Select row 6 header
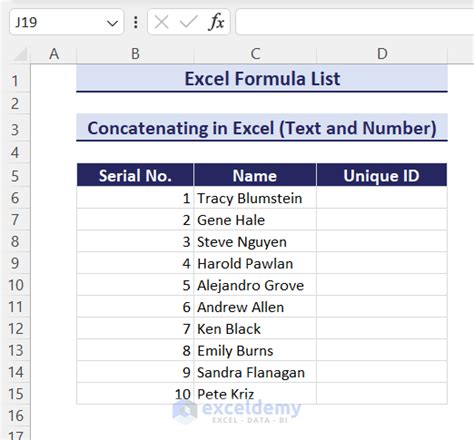Image resolution: width=474 pixels, height=440 pixels. pos(15,198)
